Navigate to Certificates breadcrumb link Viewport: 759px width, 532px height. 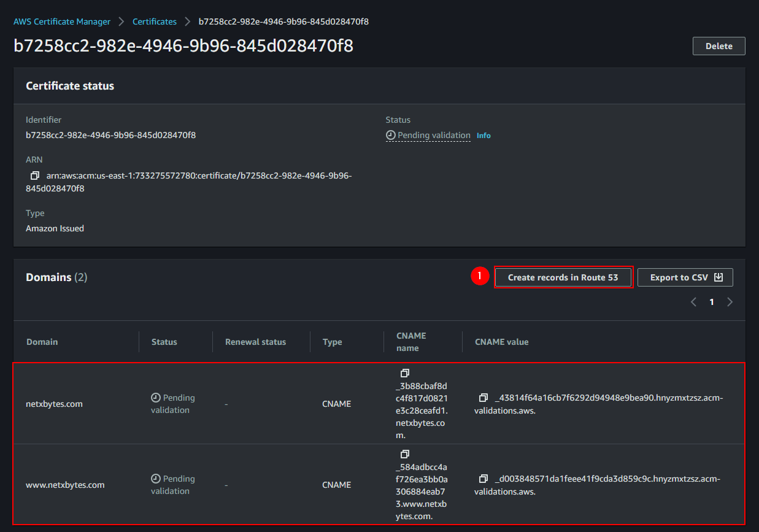point(155,21)
